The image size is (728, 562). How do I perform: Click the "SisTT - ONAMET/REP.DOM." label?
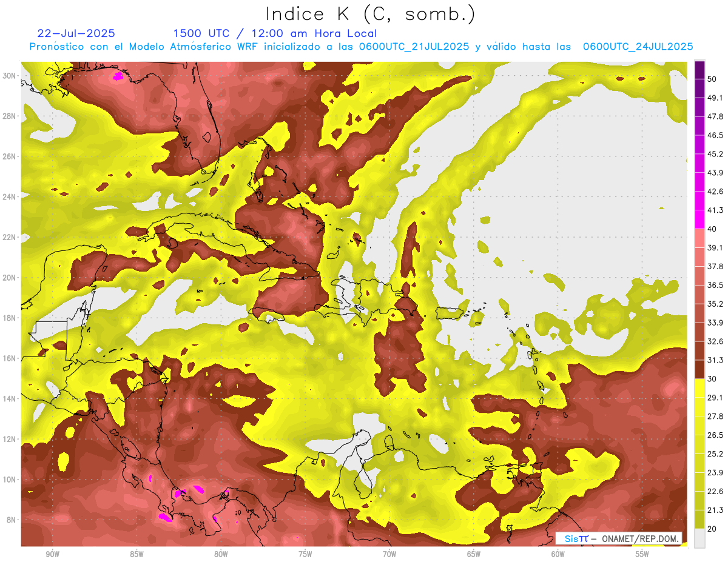pyautogui.click(x=618, y=538)
